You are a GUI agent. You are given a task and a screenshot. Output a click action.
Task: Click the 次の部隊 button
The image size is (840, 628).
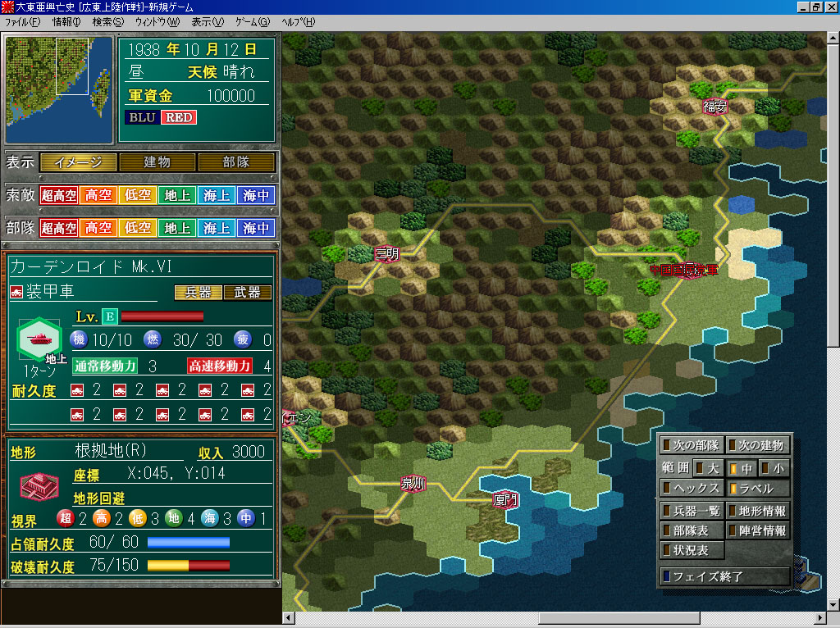tap(692, 445)
